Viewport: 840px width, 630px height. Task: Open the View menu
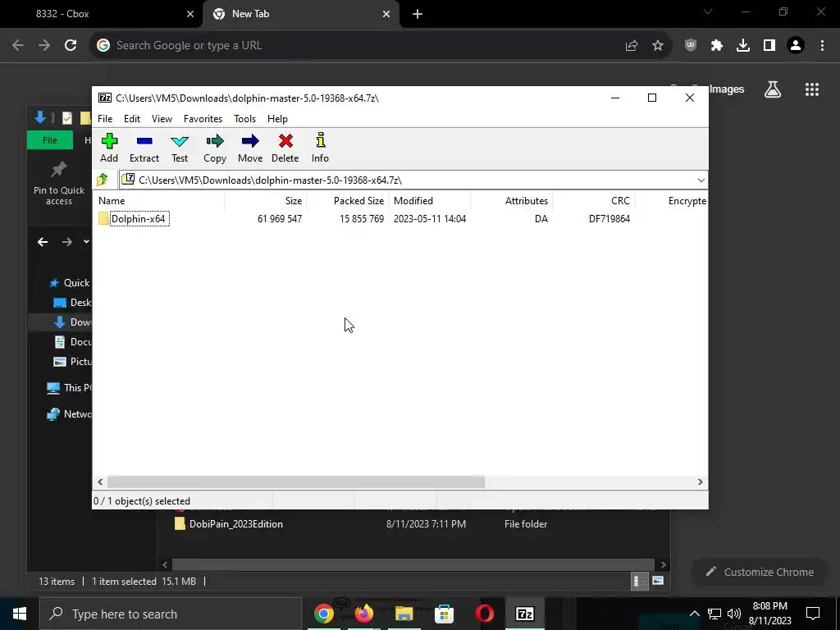tap(162, 119)
